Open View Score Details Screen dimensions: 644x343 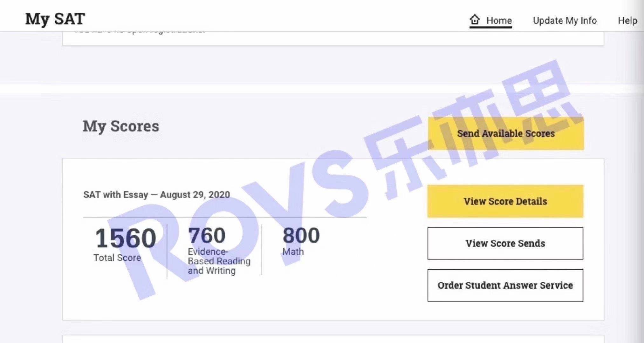pyautogui.click(x=505, y=201)
